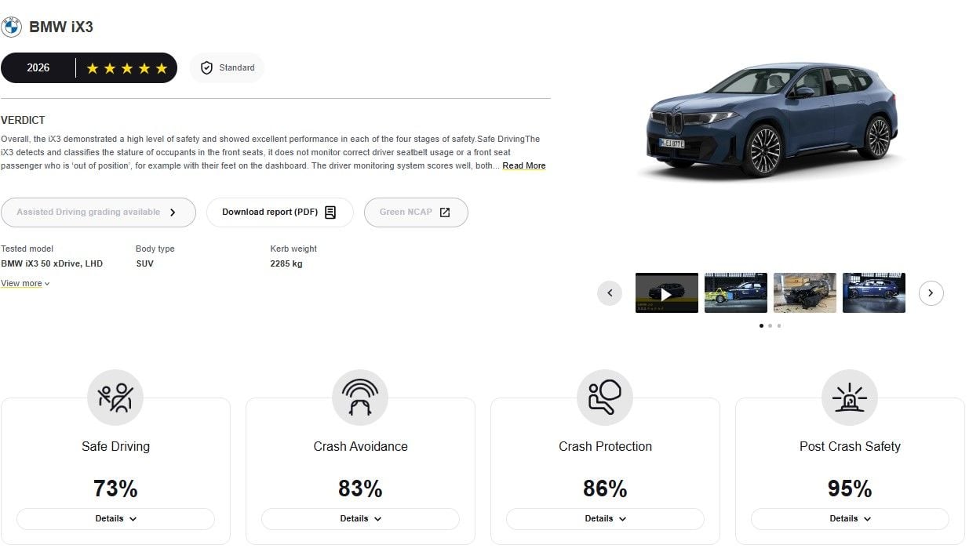The height and width of the screenshot is (552, 980).
Task: Expand Crash Avoidance Details dropdown
Action: tap(360, 518)
